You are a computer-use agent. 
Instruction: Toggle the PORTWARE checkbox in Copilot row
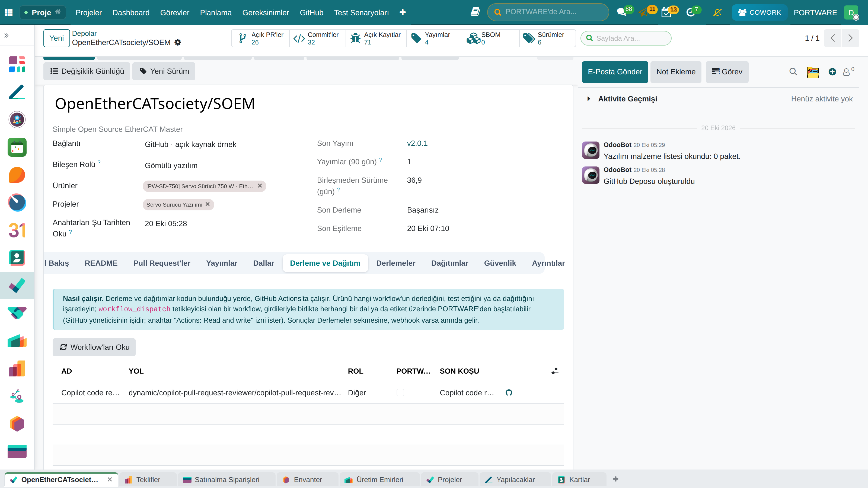coord(400,393)
